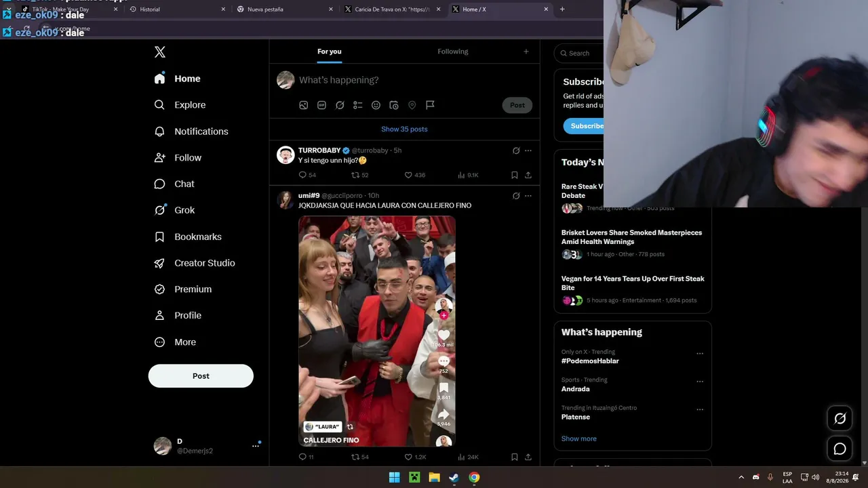This screenshot has height=488, width=868.
Task: Click Show more under What's happening
Action: pos(579,439)
